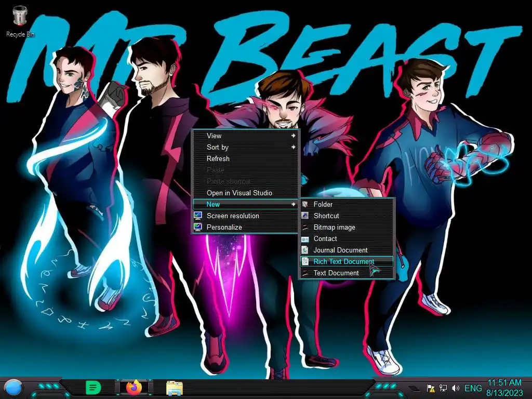Expand the View submenu arrow
This screenshot has height=399, width=532.
293,136
